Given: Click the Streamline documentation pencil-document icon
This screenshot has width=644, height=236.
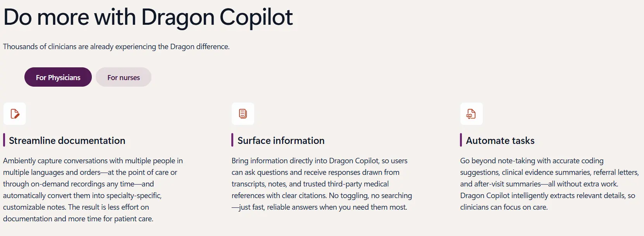Looking at the screenshot, I should click(15, 114).
